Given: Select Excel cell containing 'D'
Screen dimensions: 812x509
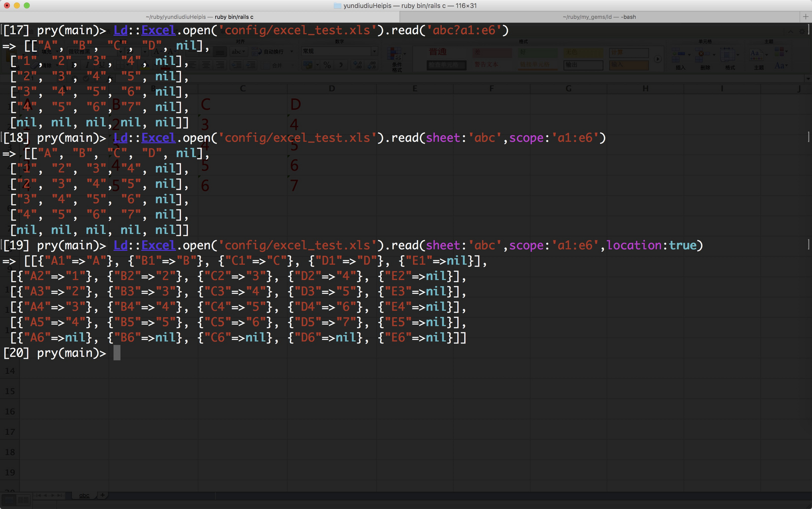Looking at the screenshot, I should click(332, 104).
